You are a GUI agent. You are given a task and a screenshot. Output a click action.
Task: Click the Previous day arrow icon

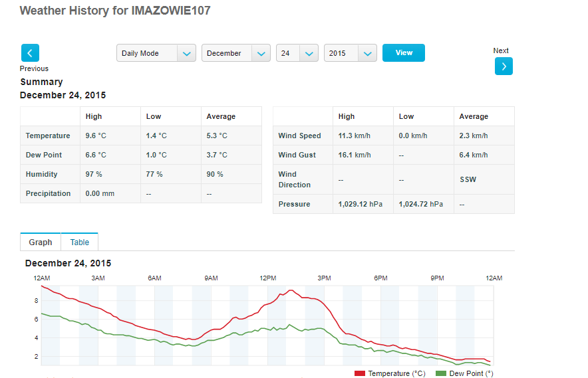click(31, 53)
